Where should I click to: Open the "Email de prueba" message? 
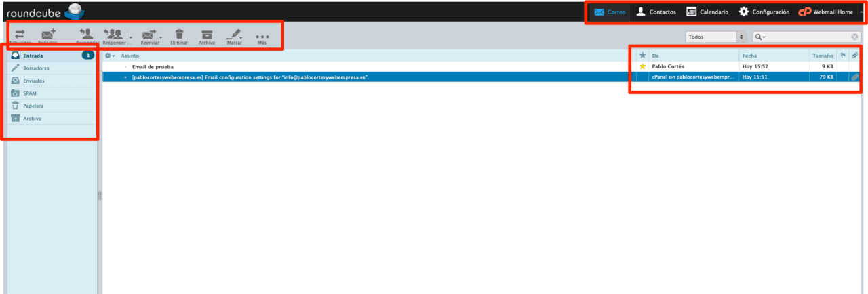pyautogui.click(x=153, y=66)
